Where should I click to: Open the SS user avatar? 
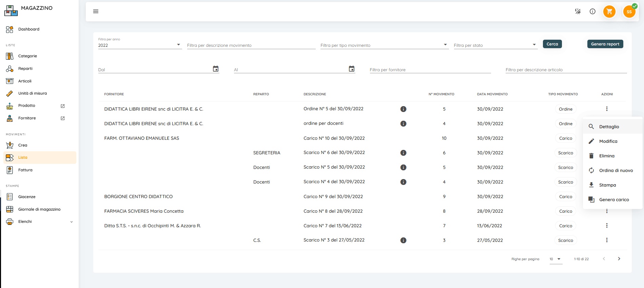click(629, 12)
